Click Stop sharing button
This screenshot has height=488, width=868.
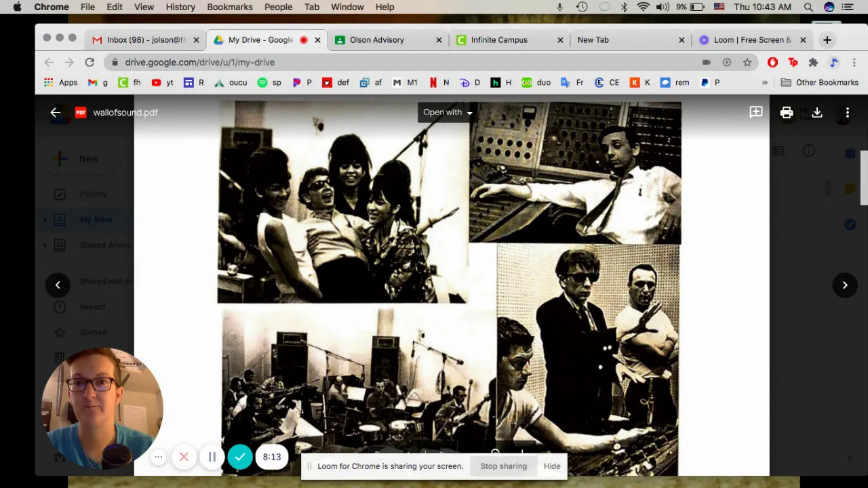[x=503, y=466]
